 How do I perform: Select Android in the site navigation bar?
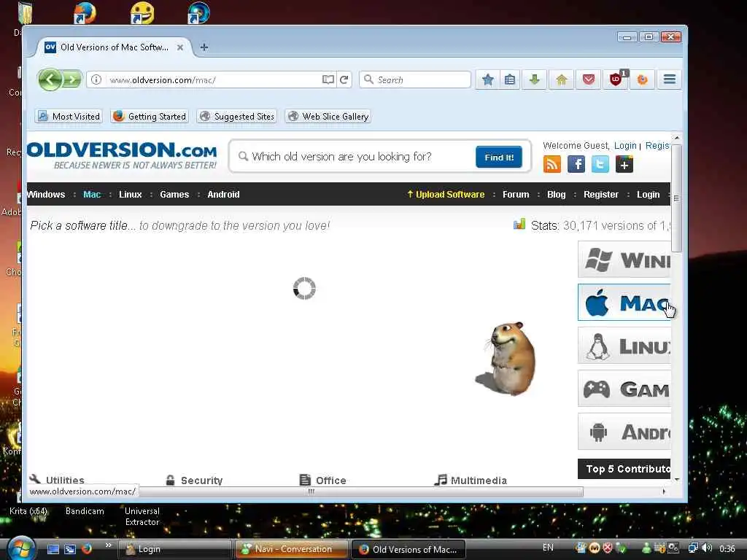tap(223, 194)
